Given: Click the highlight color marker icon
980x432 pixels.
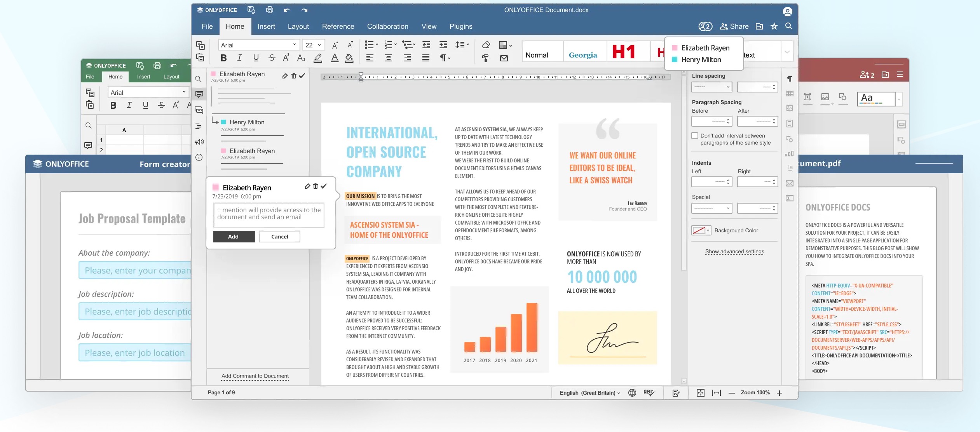Looking at the screenshot, I should pos(318,58).
